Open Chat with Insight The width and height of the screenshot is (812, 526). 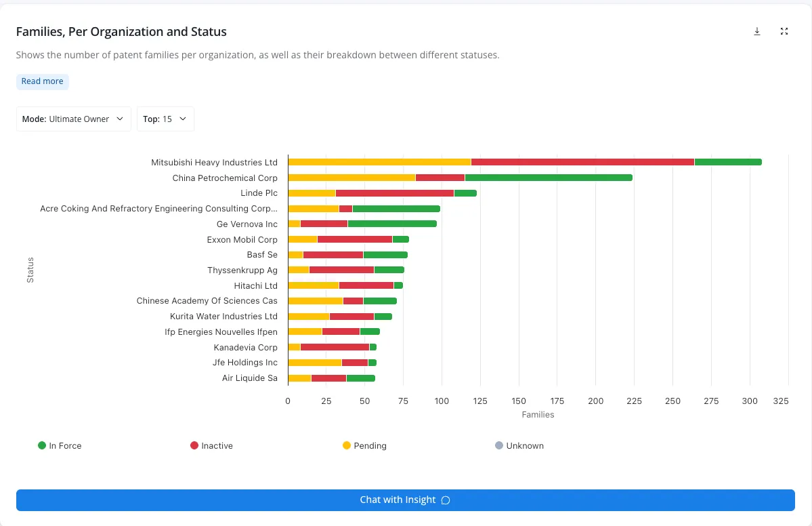406,500
